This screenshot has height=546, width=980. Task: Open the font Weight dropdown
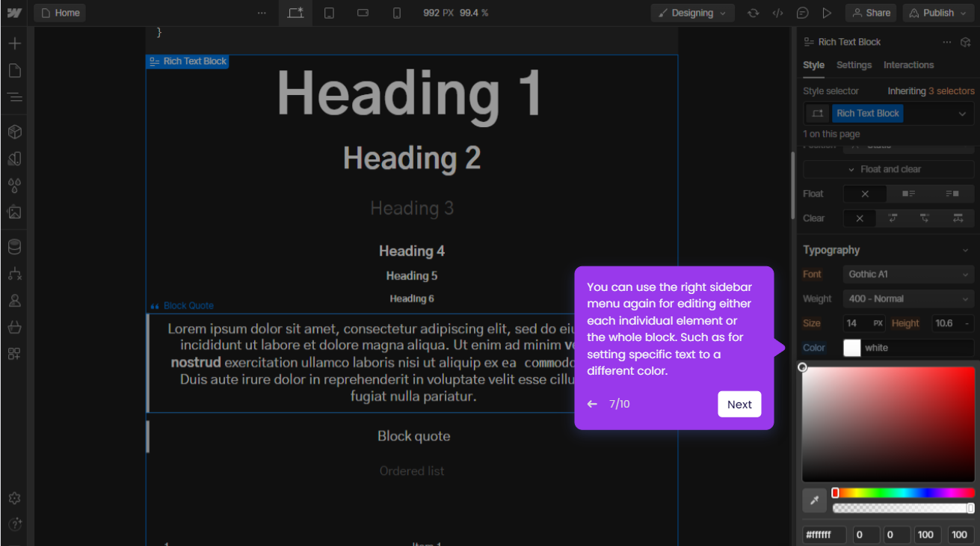[x=908, y=298]
